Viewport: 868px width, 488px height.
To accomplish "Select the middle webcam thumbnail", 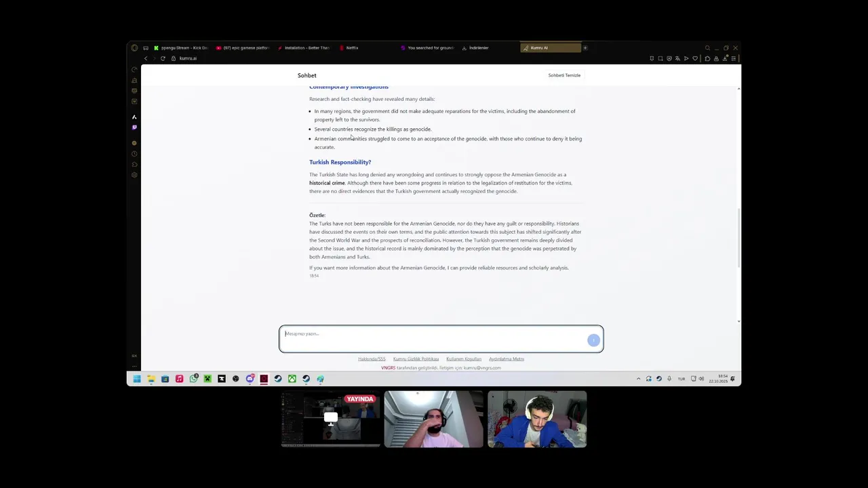I will pyautogui.click(x=434, y=420).
